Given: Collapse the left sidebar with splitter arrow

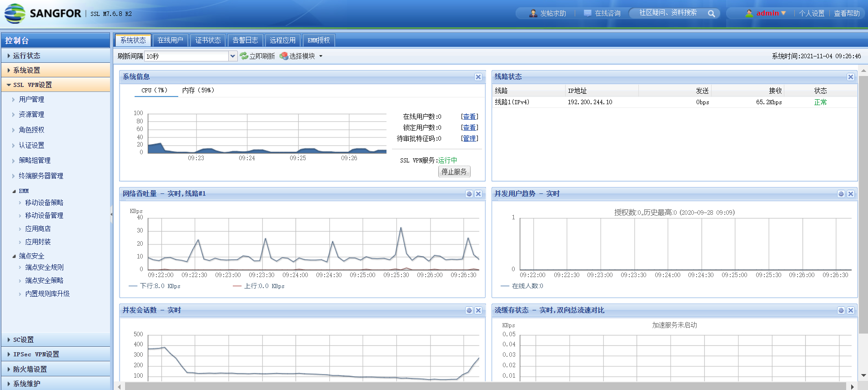Looking at the screenshot, I should (x=111, y=214).
